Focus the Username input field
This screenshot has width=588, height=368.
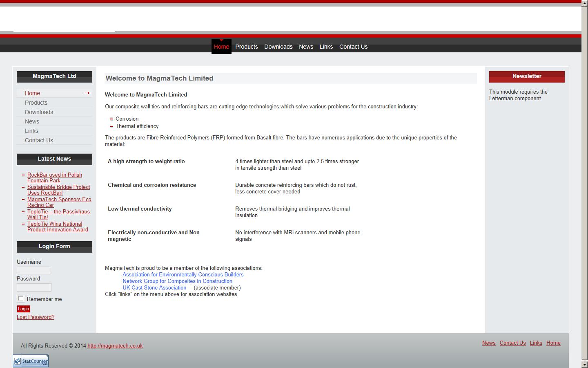(x=34, y=270)
